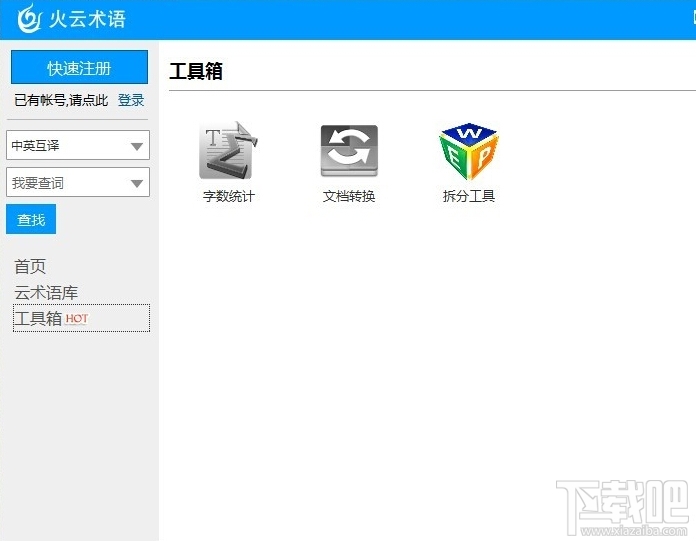Open the 字数统计 word count tool icon
Image resolution: width=696 pixels, height=541 pixels.
click(229, 150)
